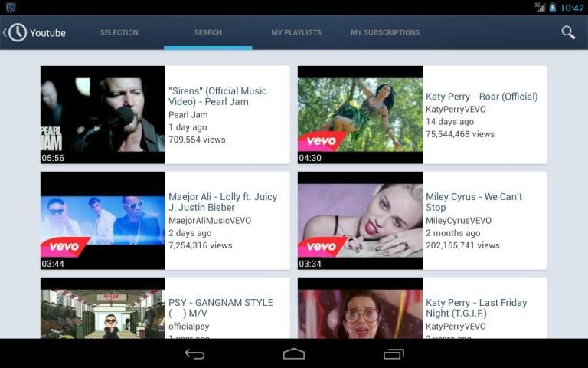The height and width of the screenshot is (368, 588).
Task: Tap the Miley Cyrus - We Can't Stop title
Action: tap(474, 202)
